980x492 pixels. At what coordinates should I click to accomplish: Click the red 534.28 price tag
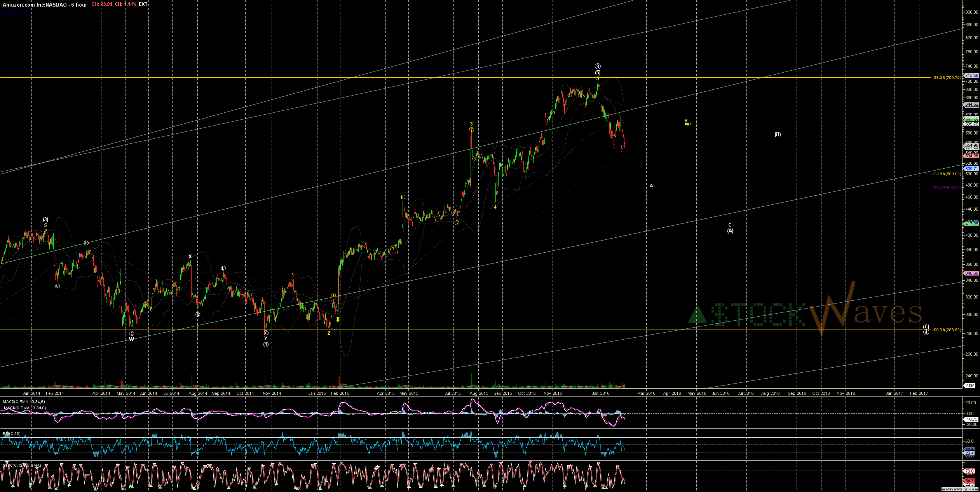971,156
